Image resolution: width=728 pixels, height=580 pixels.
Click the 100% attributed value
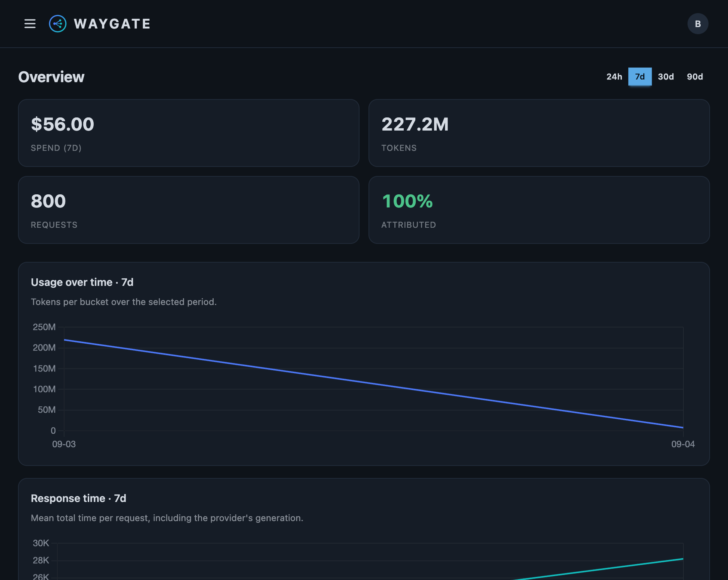click(407, 201)
